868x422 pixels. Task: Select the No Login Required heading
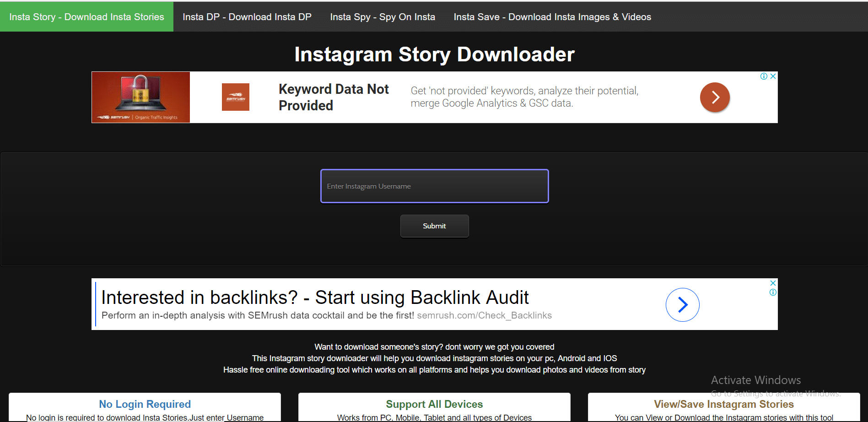click(145, 404)
